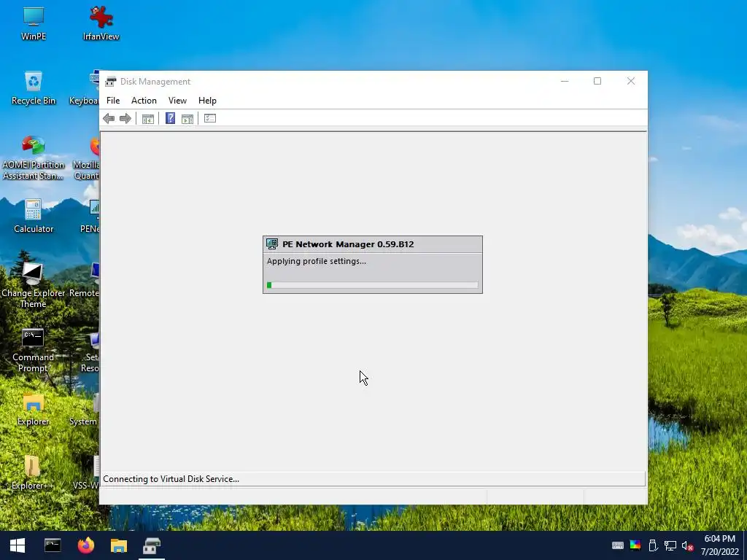This screenshot has height=560, width=747.
Task: Open Command Prompt from the taskbar
Action: click(53, 545)
